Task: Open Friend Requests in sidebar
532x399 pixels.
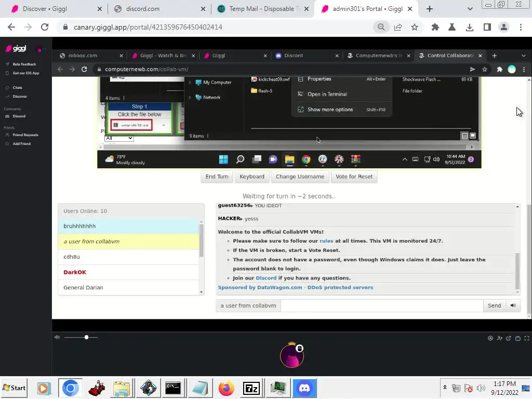Action: [x=25, y=135]
